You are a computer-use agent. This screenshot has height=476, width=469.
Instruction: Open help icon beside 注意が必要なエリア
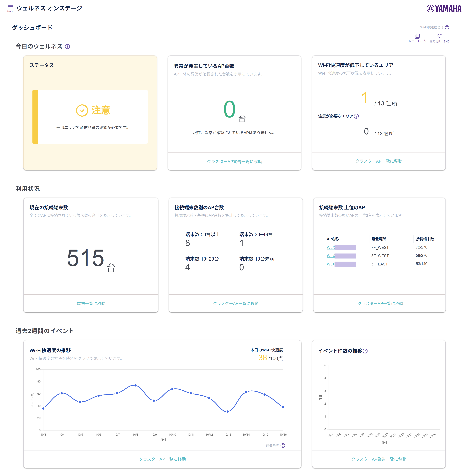coord(356,116)
